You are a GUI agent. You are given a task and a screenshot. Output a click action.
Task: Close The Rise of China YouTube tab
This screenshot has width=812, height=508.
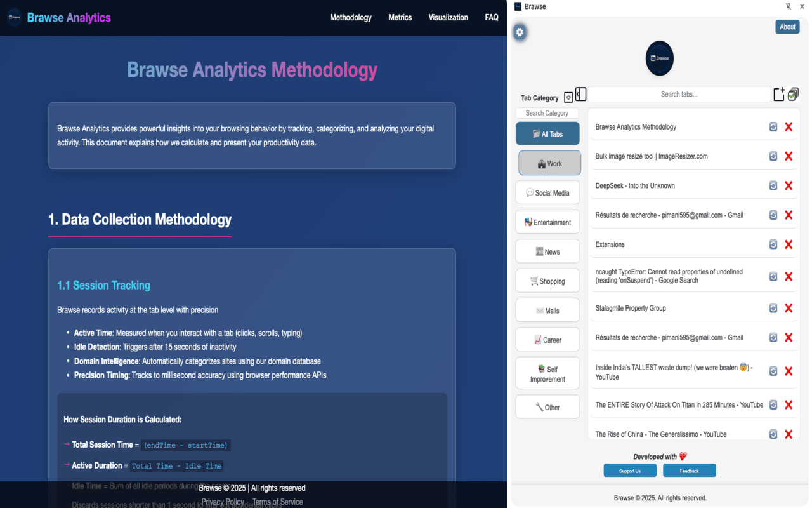[789, 434]
